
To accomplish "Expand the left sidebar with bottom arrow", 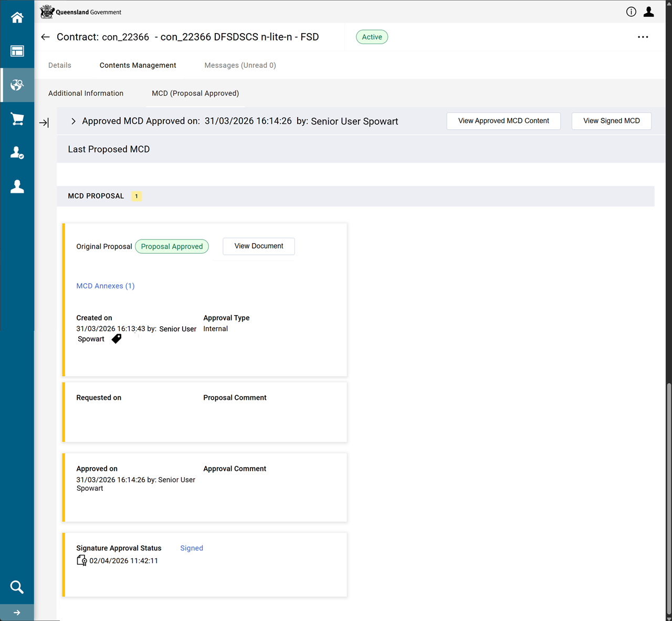I will 17,613.
